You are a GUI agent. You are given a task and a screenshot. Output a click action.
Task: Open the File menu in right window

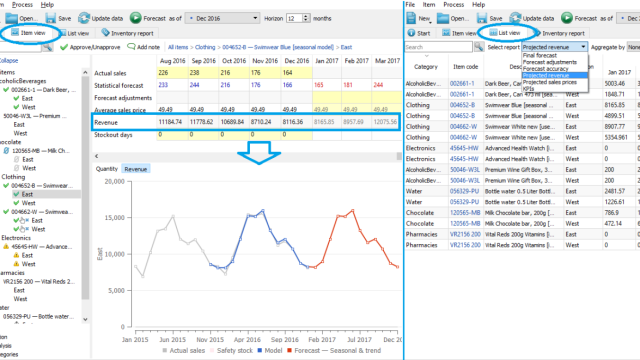pyautogui.click(x=410, y=4)
